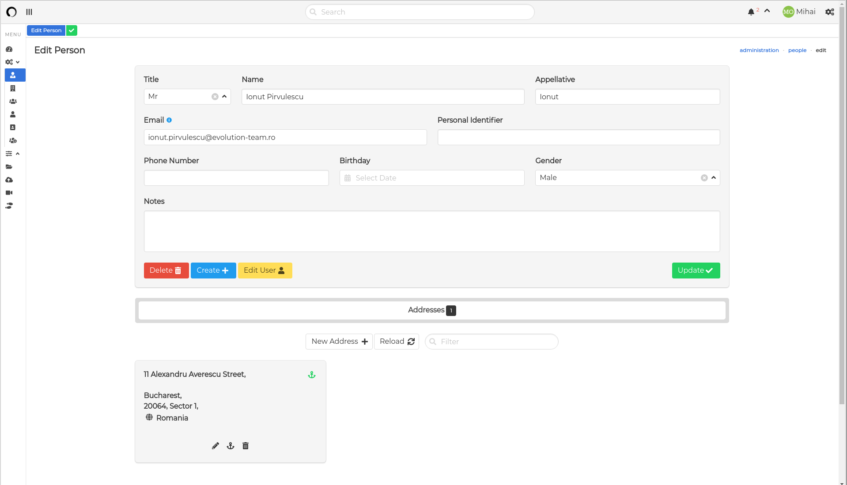847x485 pixels.
Task: Collapse the administration cogs menu in sidebar
Action: tap(12, 62)
